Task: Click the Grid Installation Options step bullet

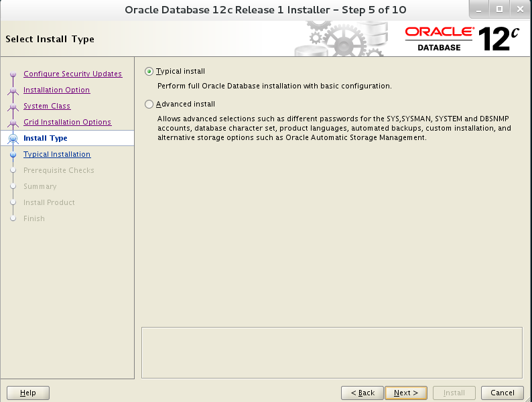Action: (13, 123)
